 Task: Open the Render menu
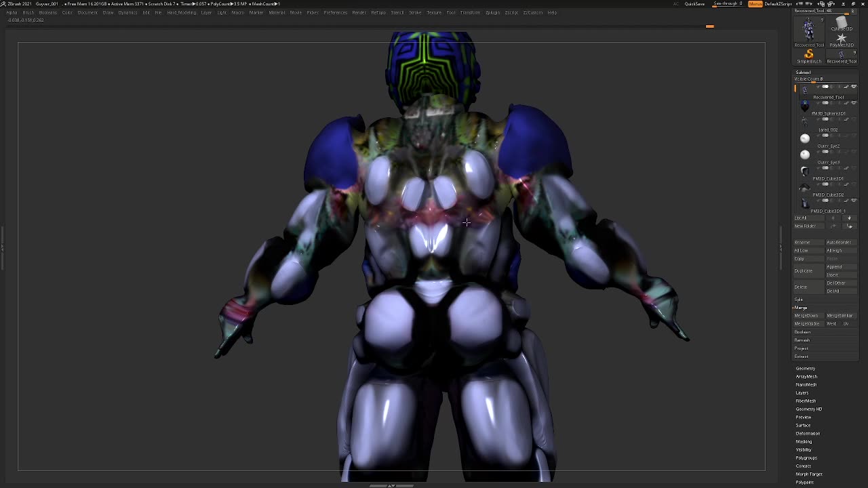point(359,12)
